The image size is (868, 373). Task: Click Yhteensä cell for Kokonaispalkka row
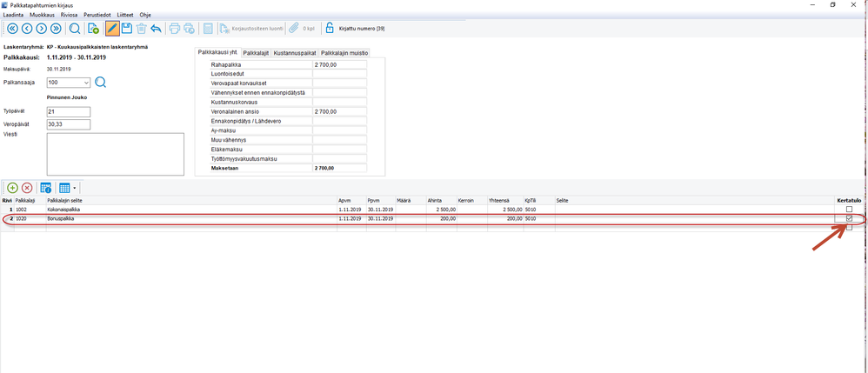coord(504,210)
